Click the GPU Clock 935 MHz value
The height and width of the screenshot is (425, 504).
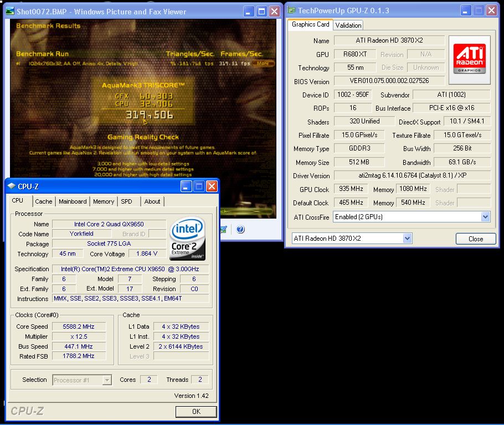[x=351, y=189]
